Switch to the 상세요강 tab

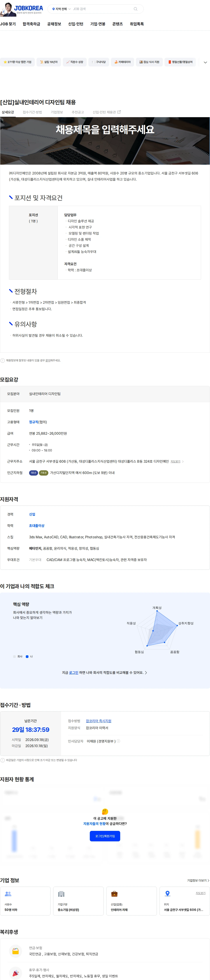(x=8, y=112)
